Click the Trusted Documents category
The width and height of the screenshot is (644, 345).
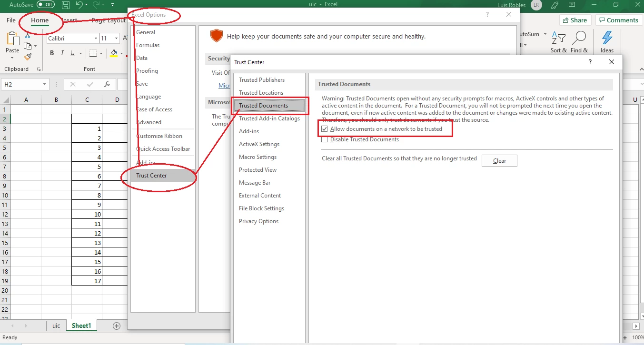269,106
